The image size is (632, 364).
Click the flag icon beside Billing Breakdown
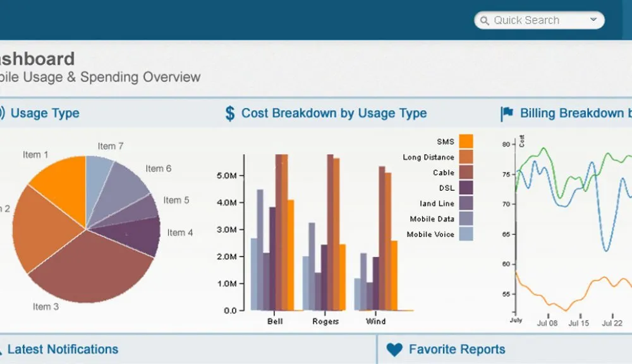pyautogui.click(x=507, y=114)
